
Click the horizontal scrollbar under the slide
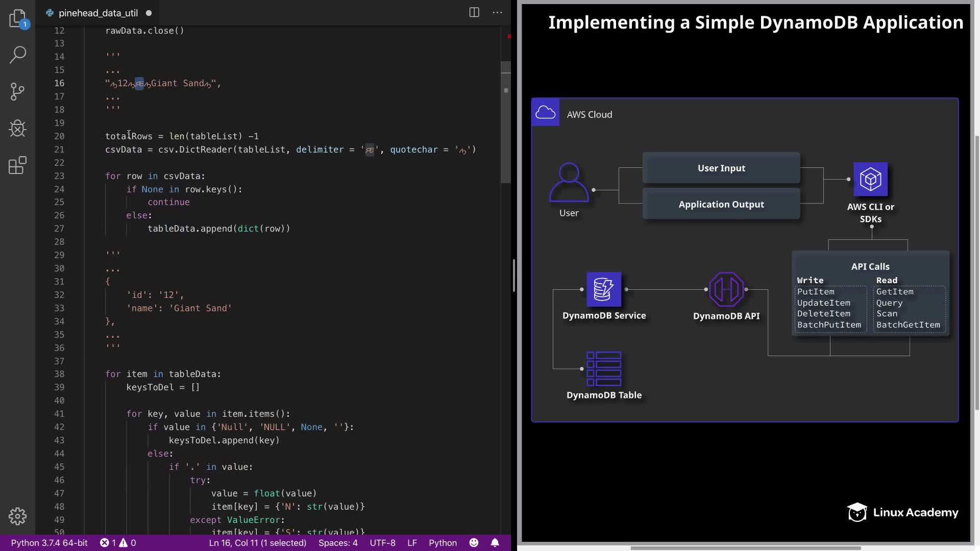[745, 548]
